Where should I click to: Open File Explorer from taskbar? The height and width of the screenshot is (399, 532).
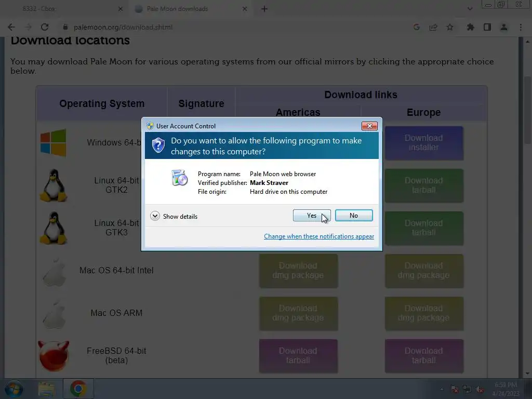click(46, 389)
